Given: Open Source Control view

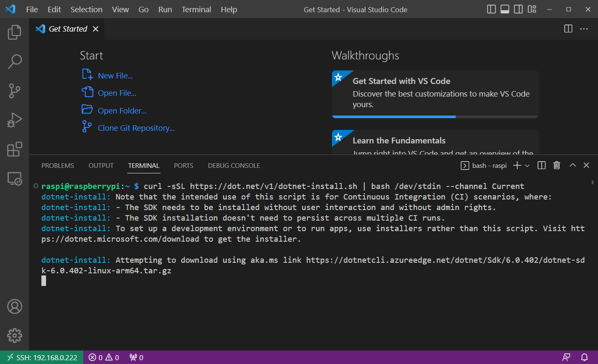Looking at the screenshot, I should 14,91.
